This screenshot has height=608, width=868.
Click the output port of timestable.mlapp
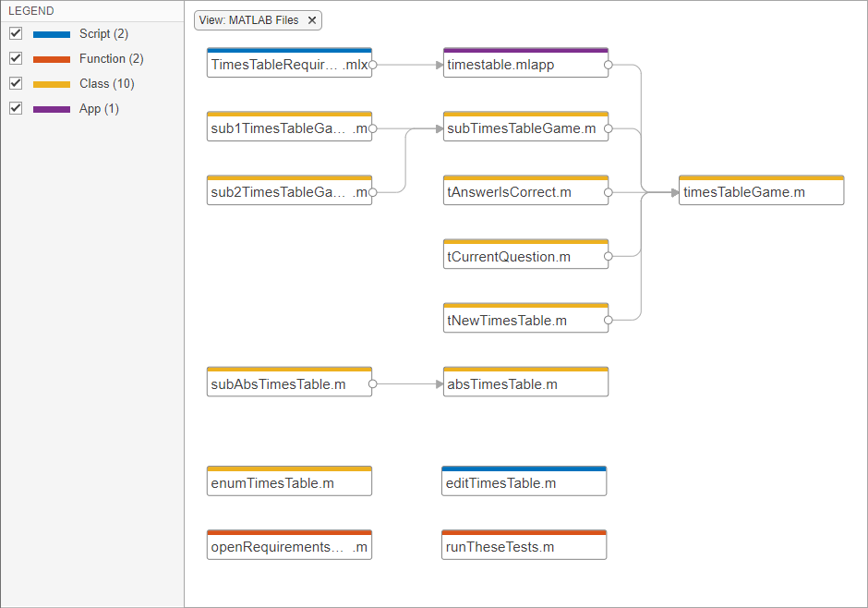coord(609,65)
